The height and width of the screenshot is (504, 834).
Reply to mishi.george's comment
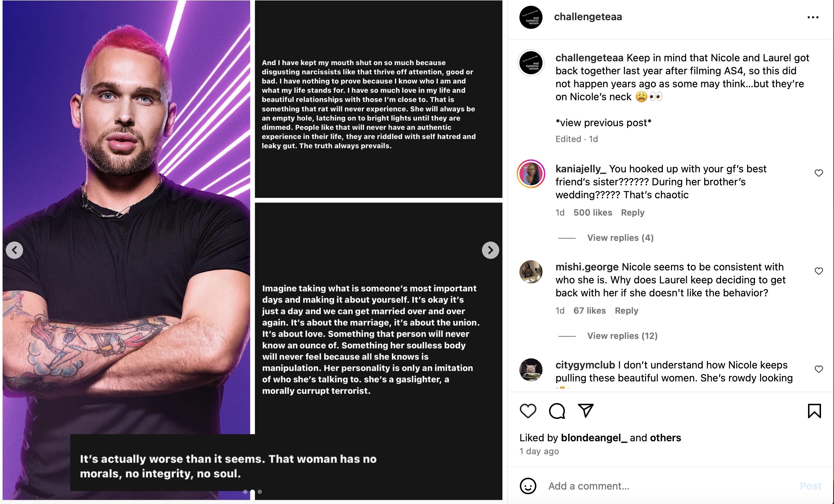626,311
